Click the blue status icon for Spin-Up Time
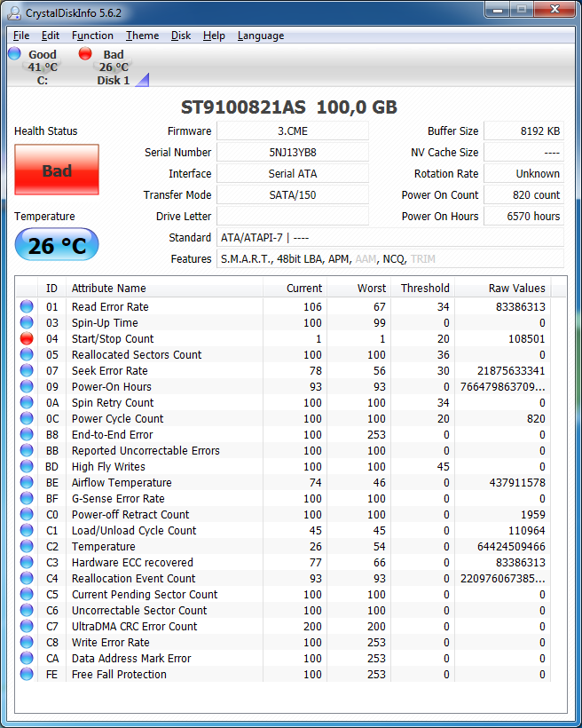The width and height of the screenshot is (582, 728). tap(27, 322)
